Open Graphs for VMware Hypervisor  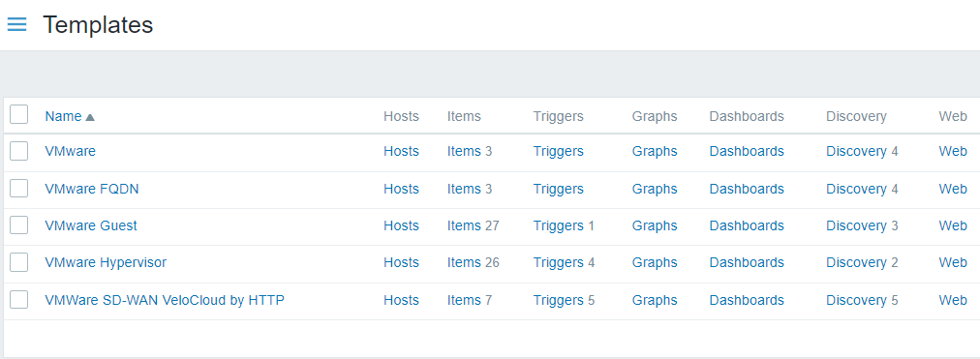coord(655,262)
